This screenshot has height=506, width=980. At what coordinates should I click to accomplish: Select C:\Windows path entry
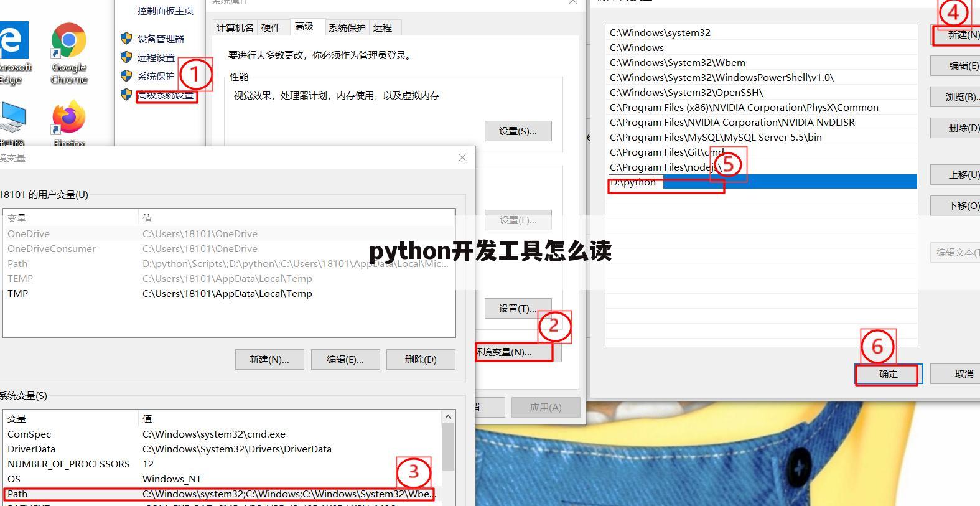pos(761,47)
